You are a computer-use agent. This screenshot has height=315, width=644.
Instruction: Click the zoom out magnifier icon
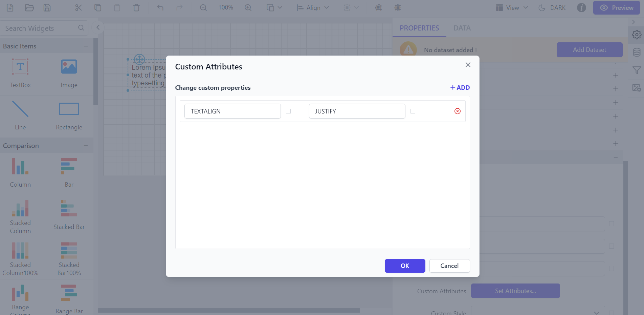[203, 7]
